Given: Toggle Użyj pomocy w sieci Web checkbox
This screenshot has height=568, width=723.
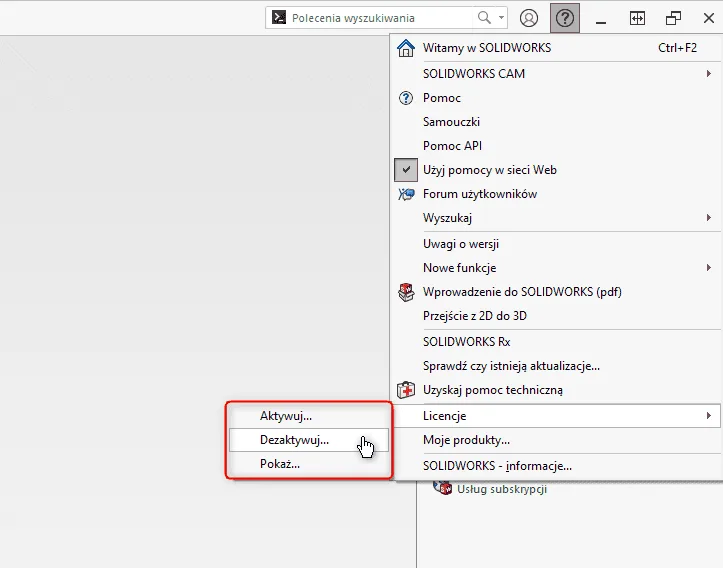Looking at the screenshot, I should point(406,170).
